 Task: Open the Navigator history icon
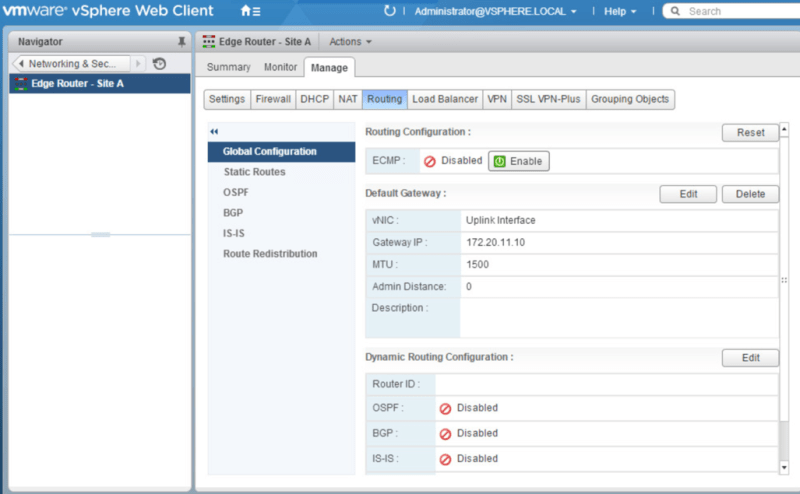click(159, 63)
